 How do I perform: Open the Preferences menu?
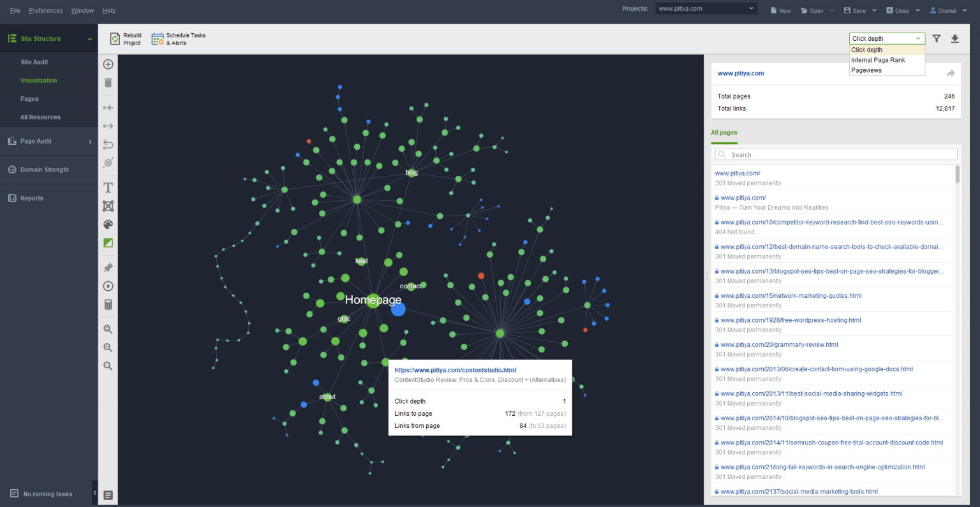[x=46, y=10]
